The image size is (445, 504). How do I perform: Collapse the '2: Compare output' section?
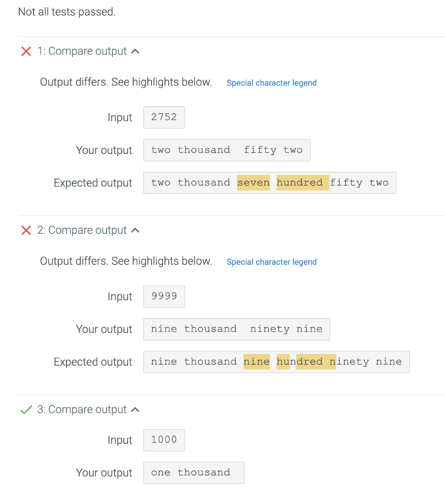click(135, 229)
